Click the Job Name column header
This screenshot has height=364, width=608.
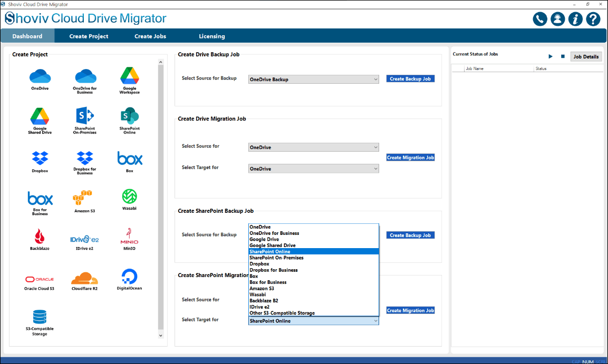pyautogui.click(x=499, y=68)
